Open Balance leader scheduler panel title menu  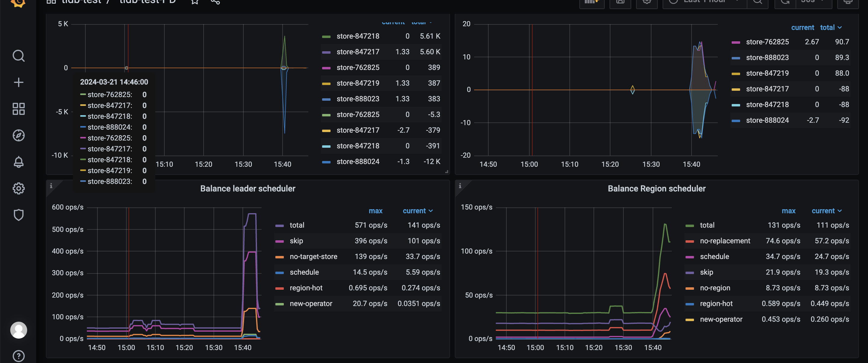click(248, 188)
